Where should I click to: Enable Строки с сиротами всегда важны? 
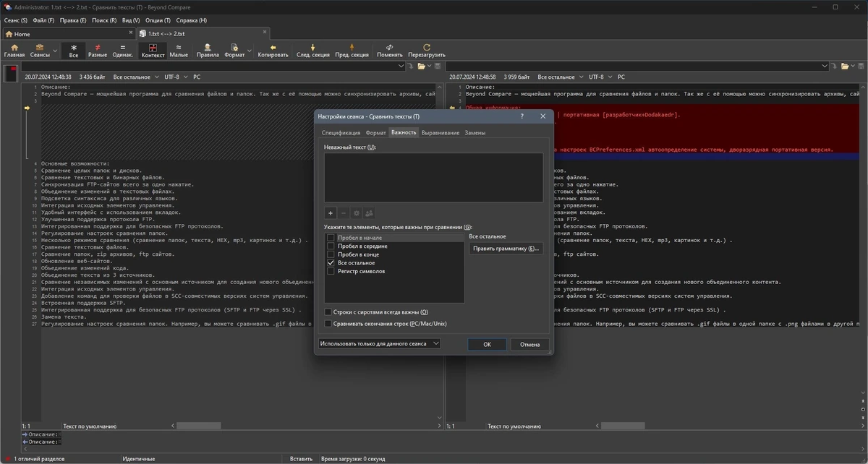pyautogui.click(x=328, y=312)
